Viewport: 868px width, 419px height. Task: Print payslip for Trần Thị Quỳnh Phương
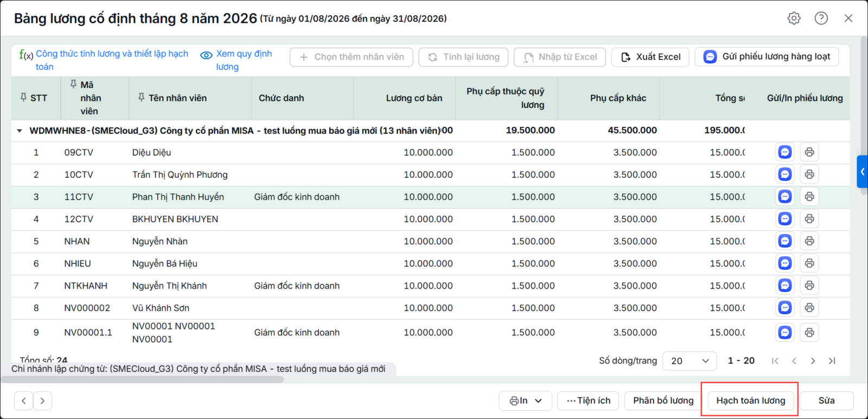tap(809, 174)
